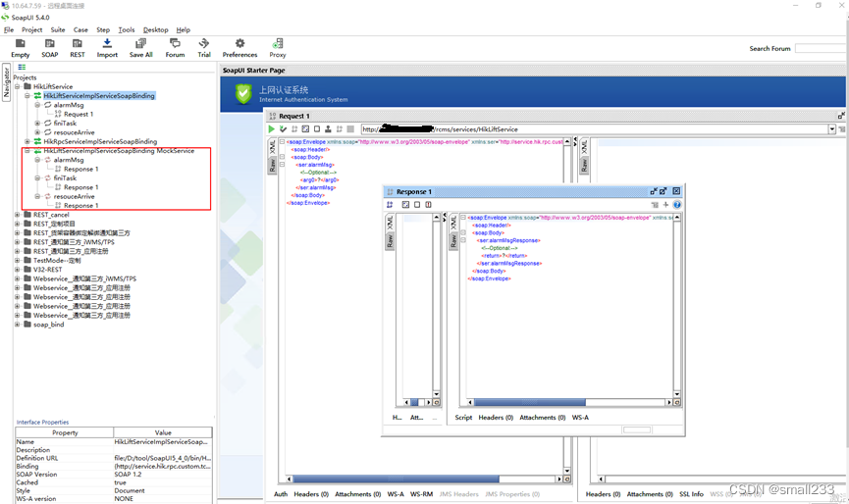Viewport: 849px width, 504px height.
Task: Click the horizontal scrollbar thumb of Request 1 XML
Action: (396, 479)
